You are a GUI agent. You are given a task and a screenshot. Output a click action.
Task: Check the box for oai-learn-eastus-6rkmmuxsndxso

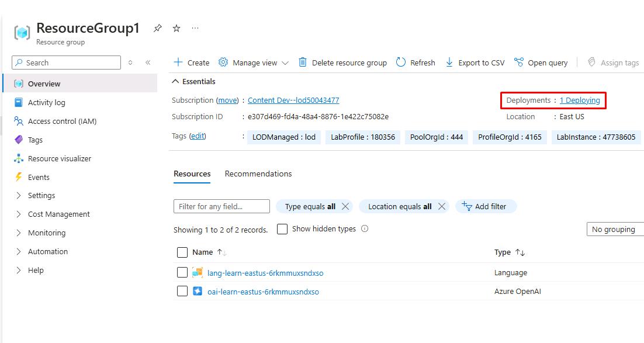(x=182, y=291)
